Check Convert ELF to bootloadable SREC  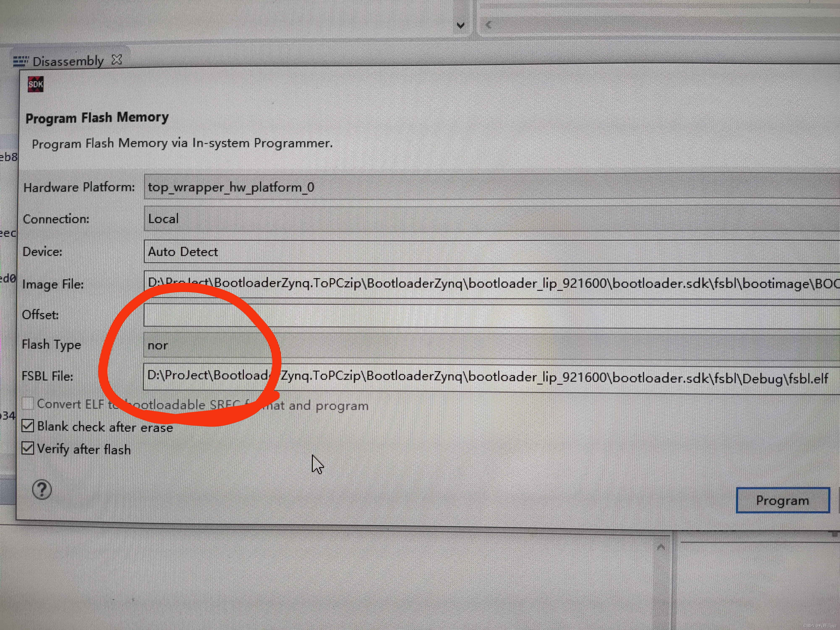coord(28,403)
